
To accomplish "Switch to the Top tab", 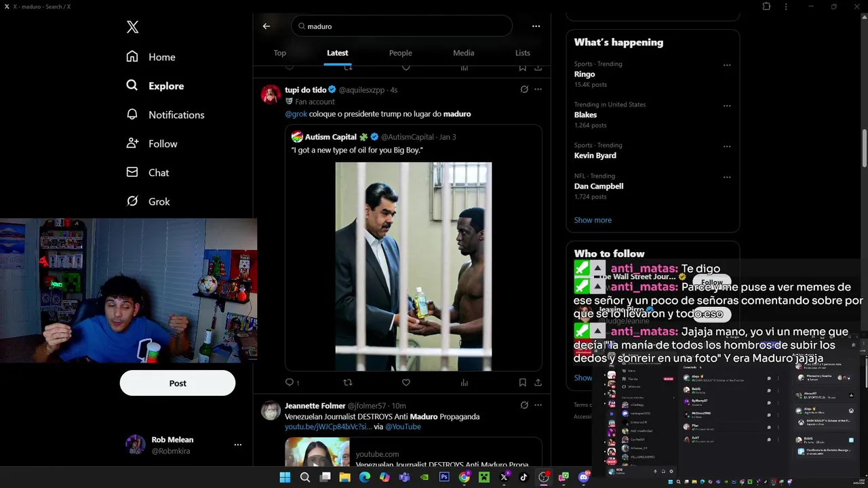I will point(279,53).
